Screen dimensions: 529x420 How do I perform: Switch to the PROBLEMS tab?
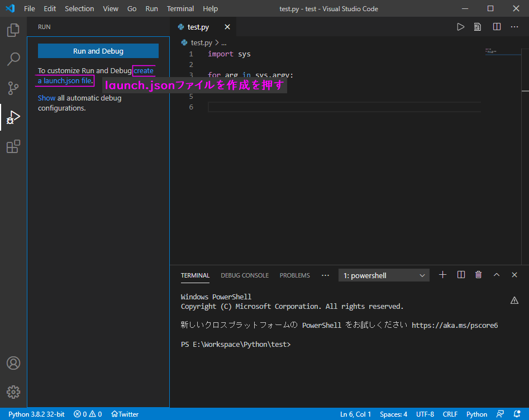pyautogui.click(x=294, y=275)
